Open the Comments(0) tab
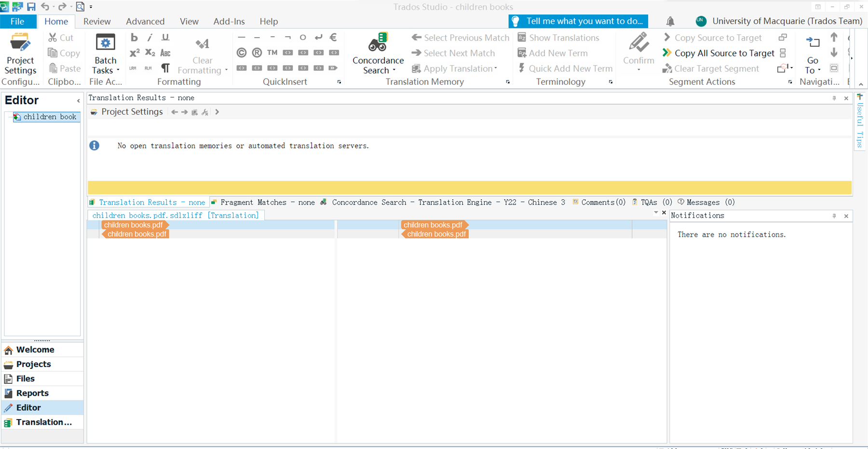The height and width of the screenshot is (449, 868). click(599, 203)
